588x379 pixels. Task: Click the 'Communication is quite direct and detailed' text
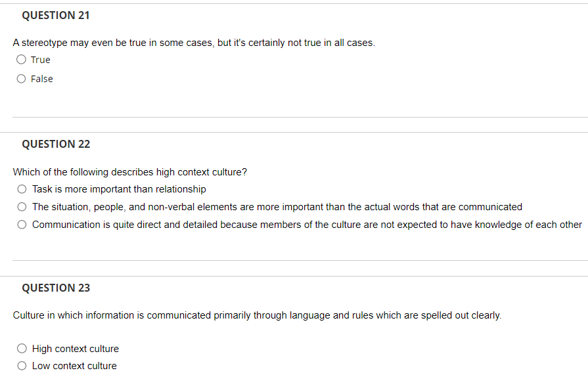(307, 225)
